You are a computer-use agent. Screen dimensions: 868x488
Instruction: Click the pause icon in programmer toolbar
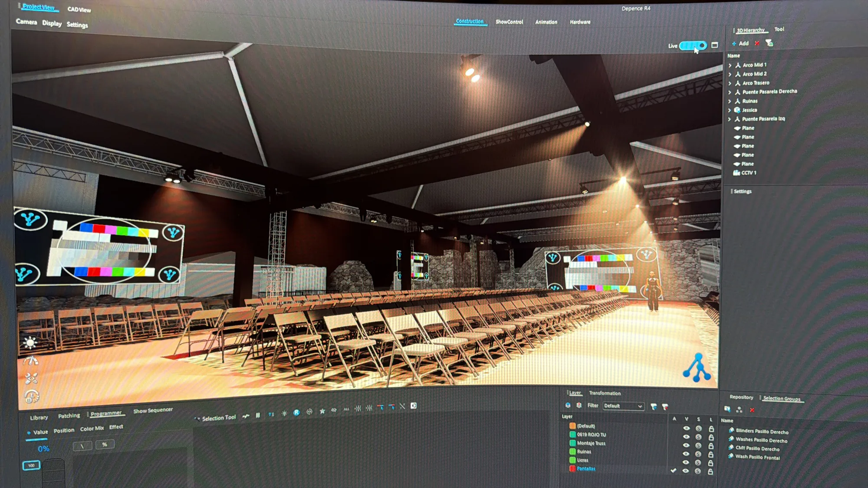[258, 415]
